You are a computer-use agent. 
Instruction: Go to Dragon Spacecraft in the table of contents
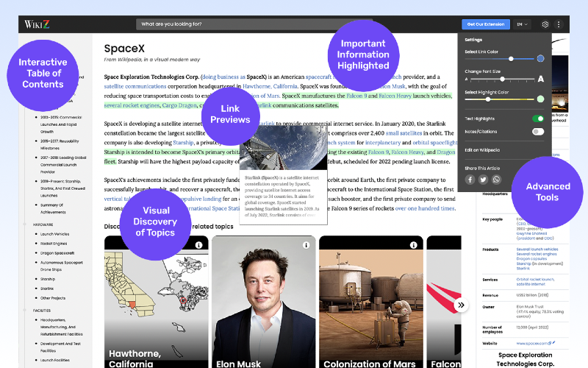pos(57,253)
